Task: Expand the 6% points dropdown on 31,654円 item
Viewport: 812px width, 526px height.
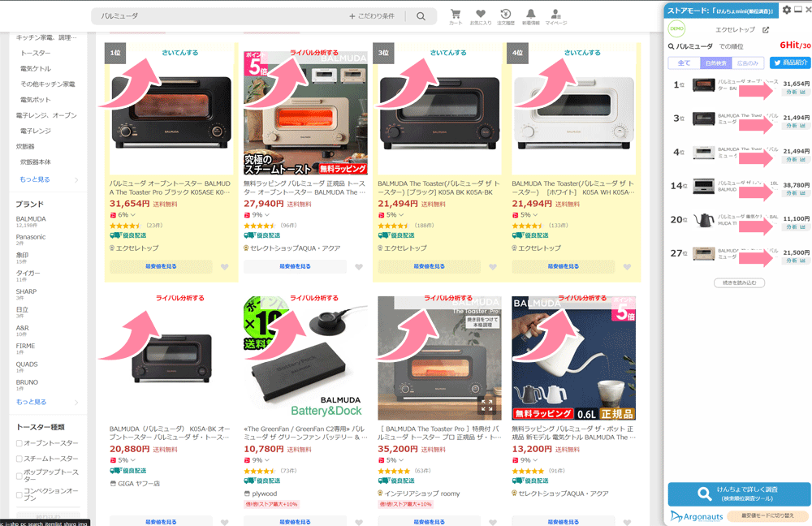Action: point(133,215)
